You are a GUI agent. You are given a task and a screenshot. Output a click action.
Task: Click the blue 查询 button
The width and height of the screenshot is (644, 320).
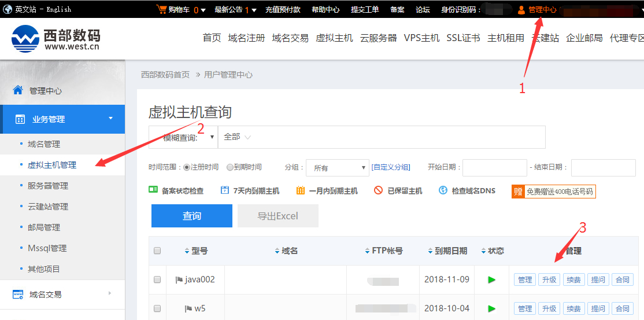[192, 216]
